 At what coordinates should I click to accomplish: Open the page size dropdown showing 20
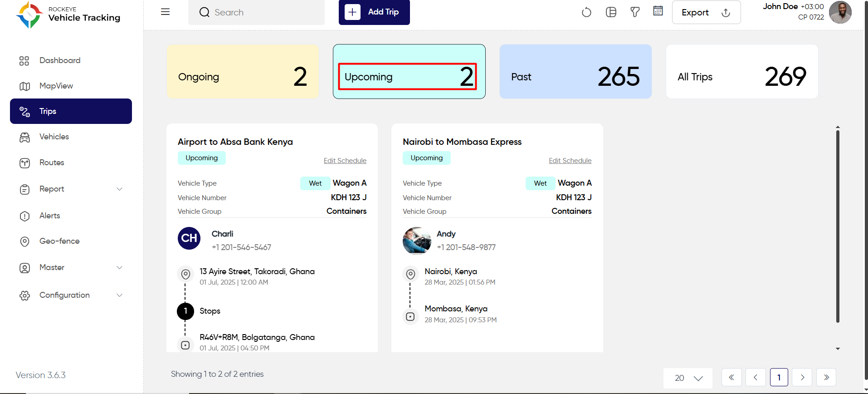click(688, 378)
